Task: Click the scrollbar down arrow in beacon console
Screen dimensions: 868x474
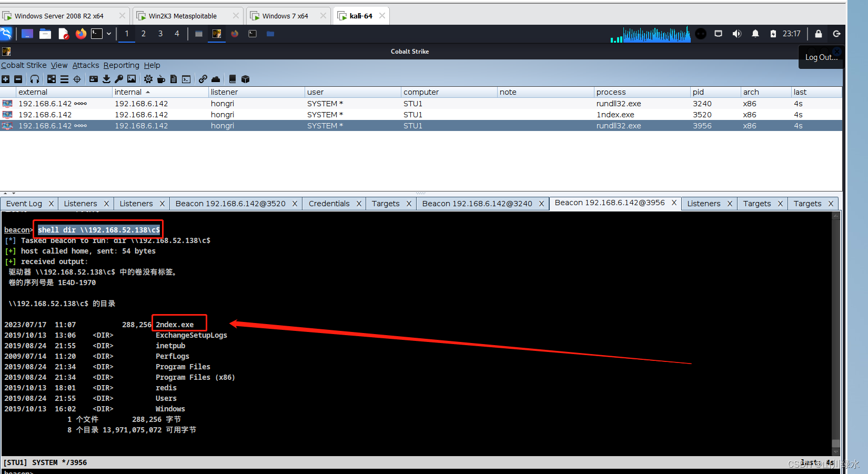Action: (836, 451)
